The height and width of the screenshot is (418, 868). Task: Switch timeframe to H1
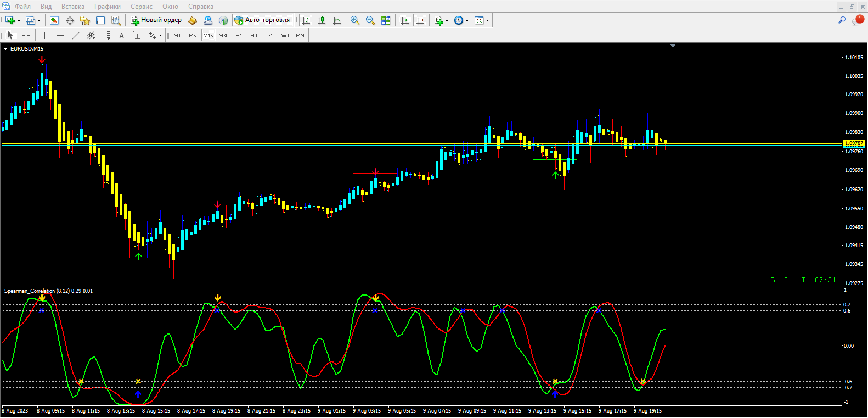239,35
